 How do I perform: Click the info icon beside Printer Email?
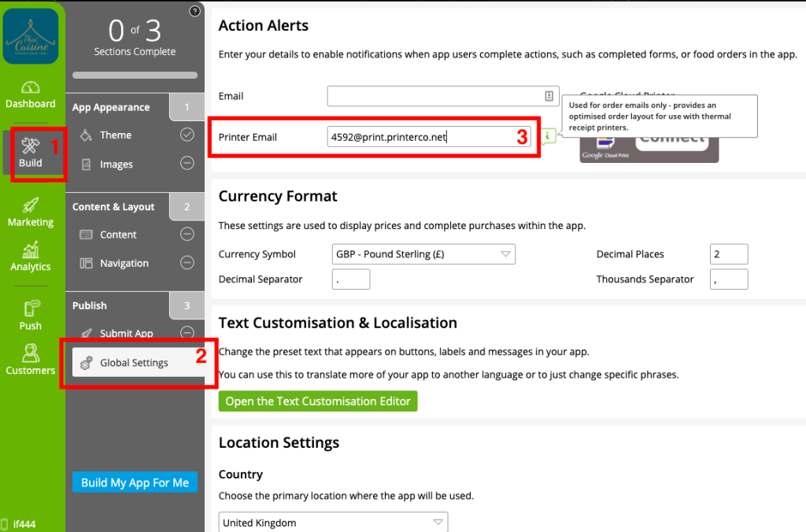click(549, 136)
